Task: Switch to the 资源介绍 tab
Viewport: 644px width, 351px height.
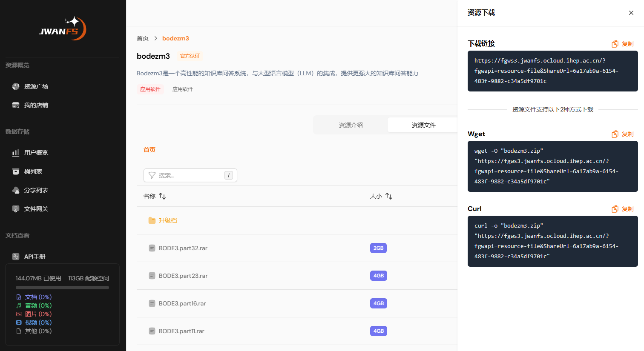Action: click(351, 125)
